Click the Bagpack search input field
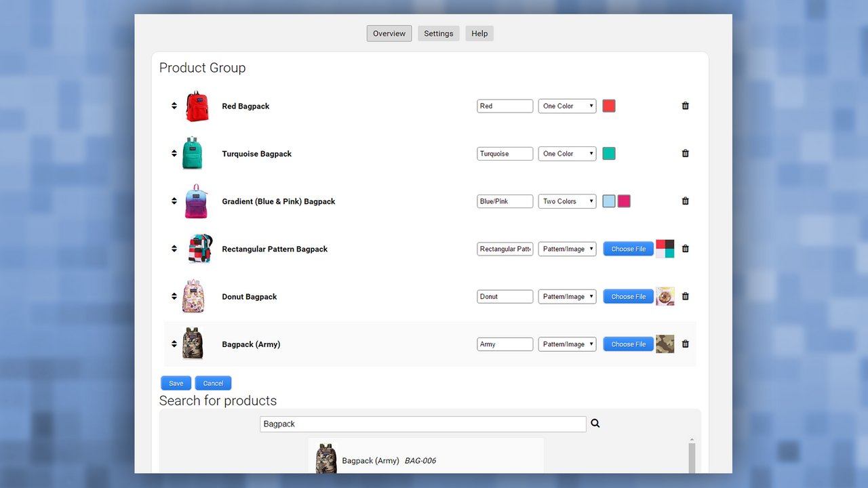 pyautogui.click(x=422, y=424)
